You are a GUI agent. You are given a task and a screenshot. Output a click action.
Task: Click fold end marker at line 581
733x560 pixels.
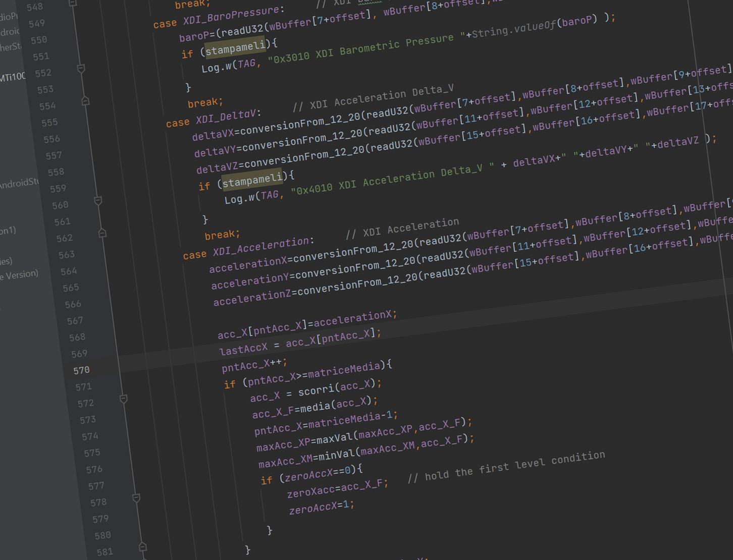[143, 546]
